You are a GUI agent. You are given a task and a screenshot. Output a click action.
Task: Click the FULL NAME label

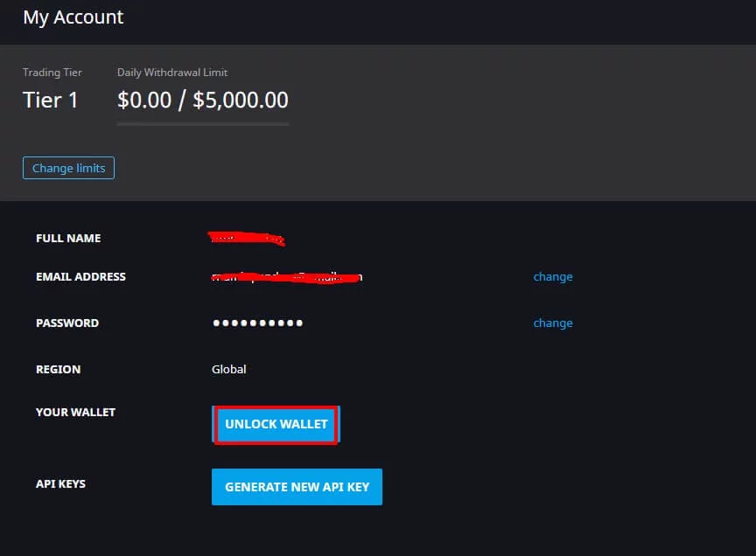tap(68, 239)
